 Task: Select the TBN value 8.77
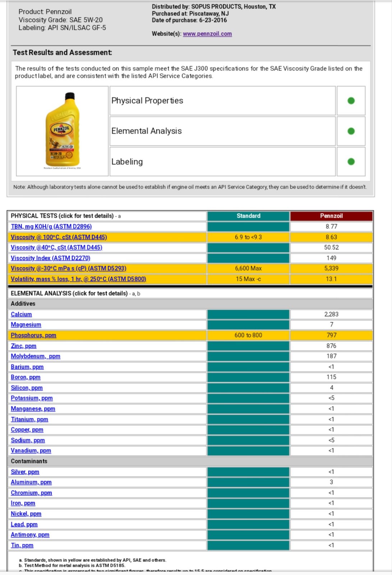331,227
